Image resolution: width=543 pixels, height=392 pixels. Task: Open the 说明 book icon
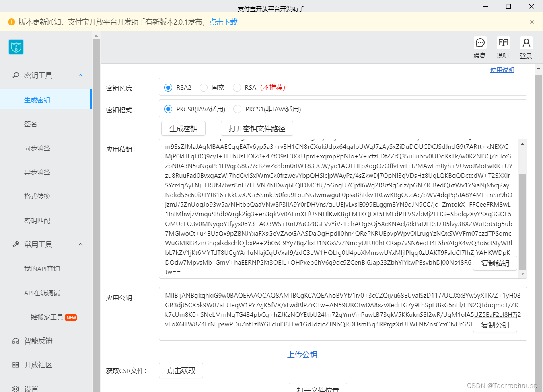pyautogui.click(x=503, y=43)
